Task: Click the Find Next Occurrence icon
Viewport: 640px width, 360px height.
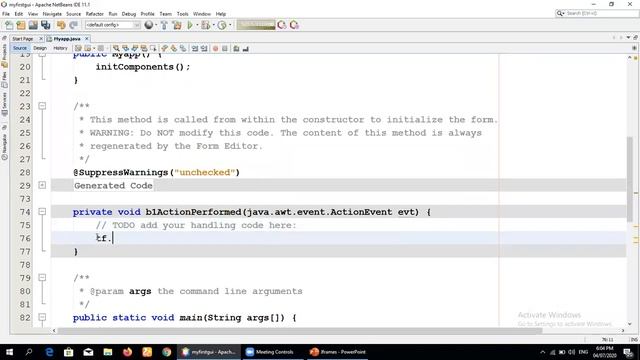Action: pos(135,49)
